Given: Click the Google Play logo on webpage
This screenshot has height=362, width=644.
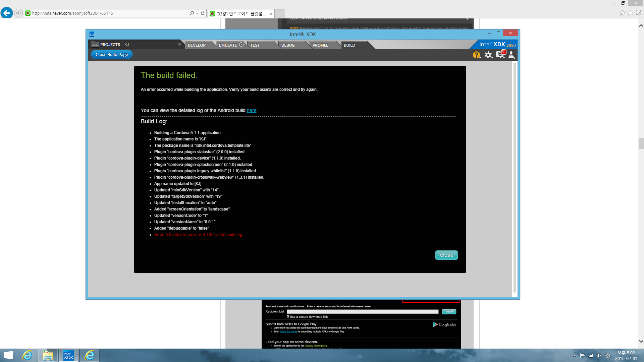Looking at the screenshot, I should [x=444, y=324].
